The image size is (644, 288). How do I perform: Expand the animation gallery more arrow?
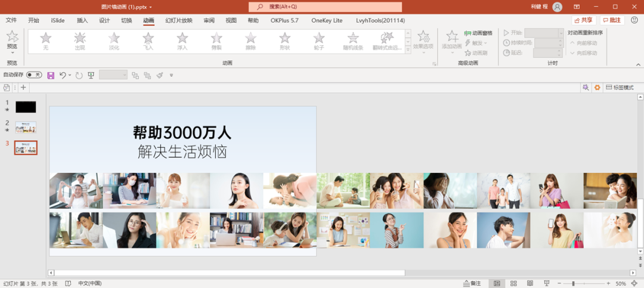point(408,49)
